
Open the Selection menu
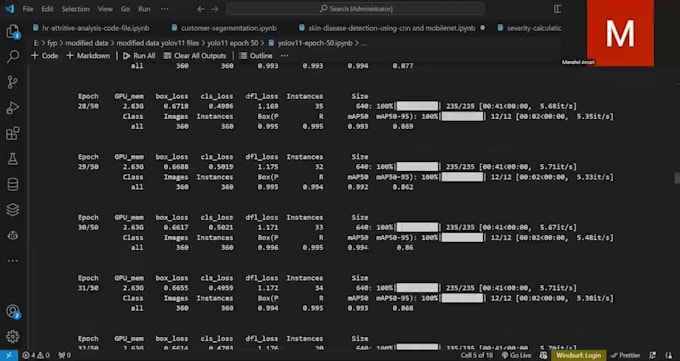point(75,9)
